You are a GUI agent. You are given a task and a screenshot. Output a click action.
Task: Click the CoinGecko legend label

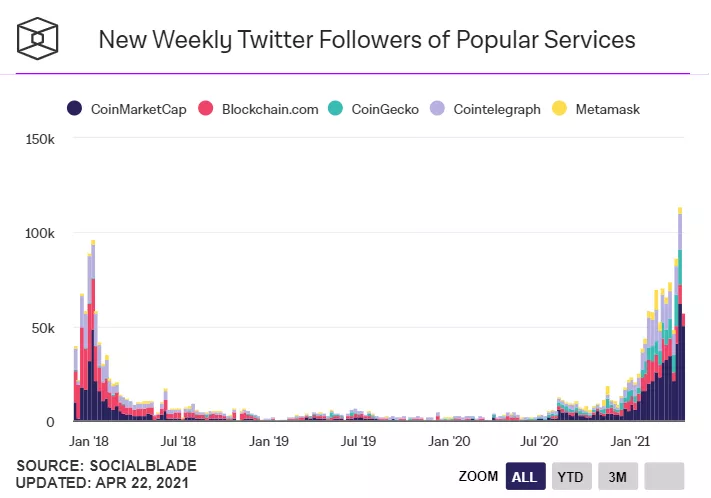tap(385, 109)
